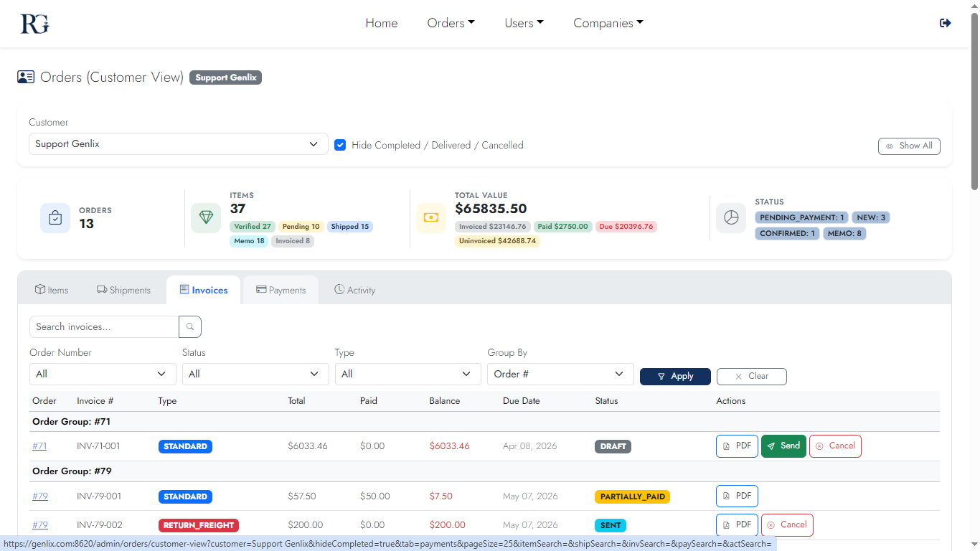Viewport: 980px width, 551px height.
Task: Click the diamond items icon
Action: tap(206, 218)
